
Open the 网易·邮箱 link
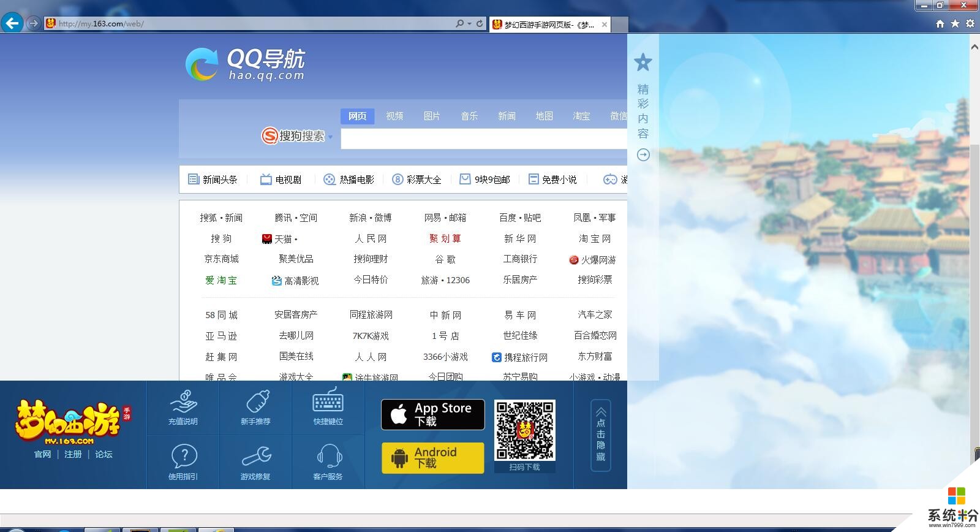(445, 218)
